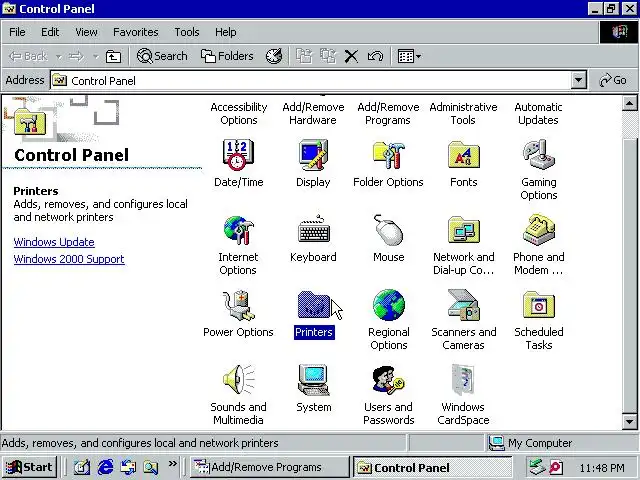
Task: Click the Copy To toolbar icon
Action: [x=328, y=56]
